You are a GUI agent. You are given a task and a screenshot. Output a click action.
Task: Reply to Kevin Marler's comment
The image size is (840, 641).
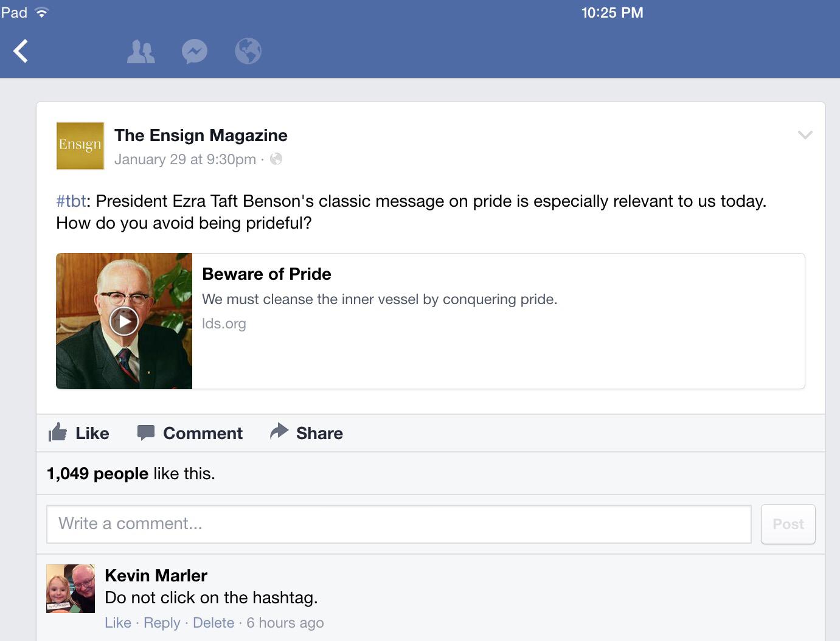(162, 623)
